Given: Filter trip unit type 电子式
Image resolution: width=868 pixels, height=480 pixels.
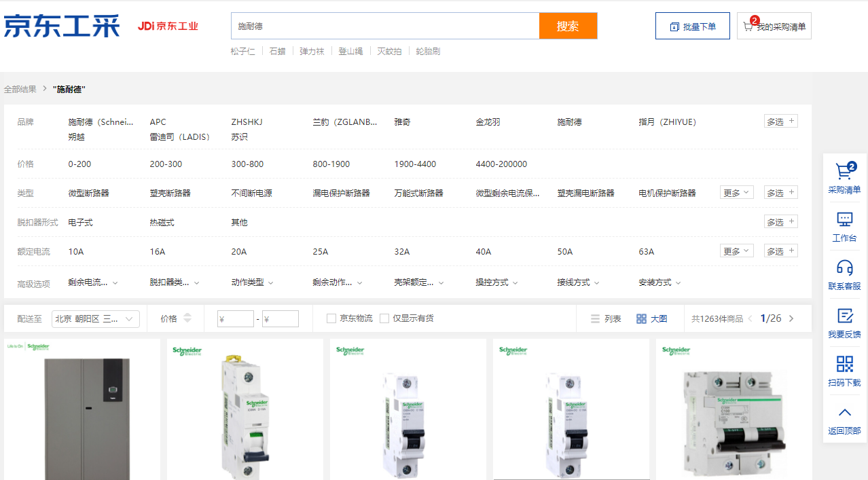Looking at the screenshot, I should 80,222.
